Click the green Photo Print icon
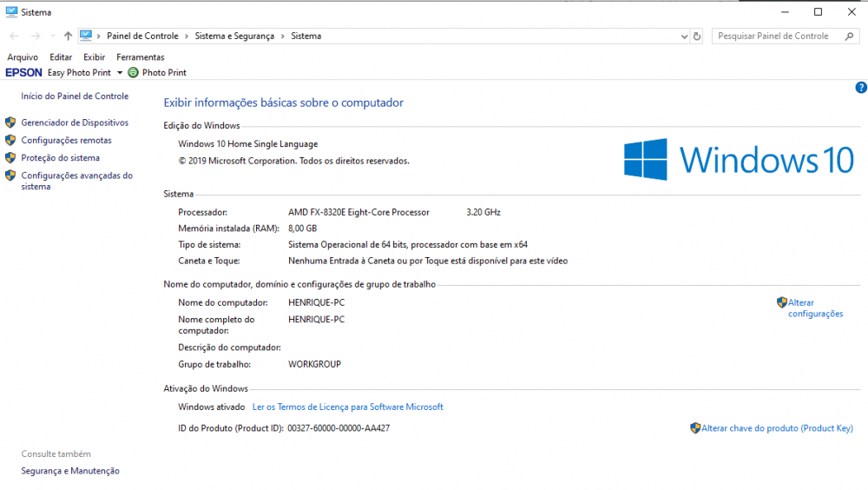The height and width of the screenshot is (490, 868). click(133, 73)
